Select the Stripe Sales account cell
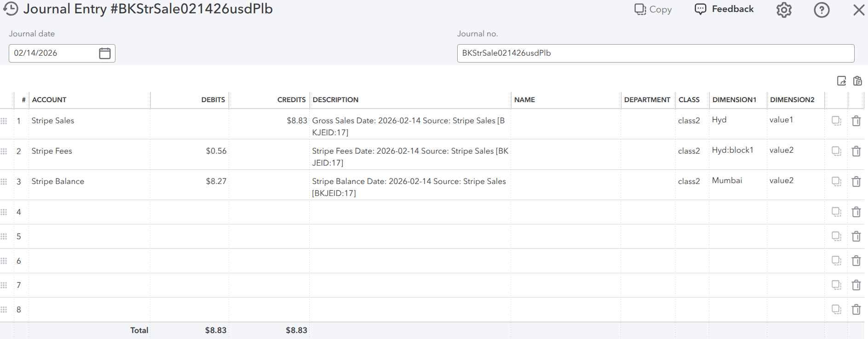The height and width of the screenshot is (339, 868). 90,121
